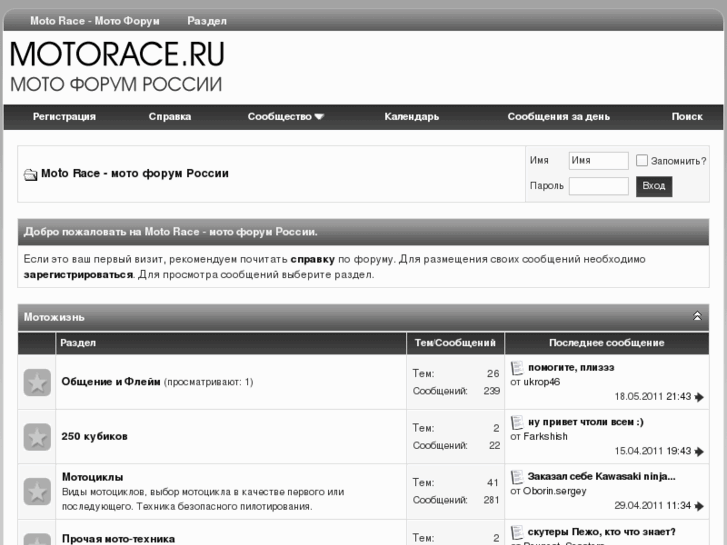
Task: Click post icon next to скутеры Пежо
Action: pos(517,532)
